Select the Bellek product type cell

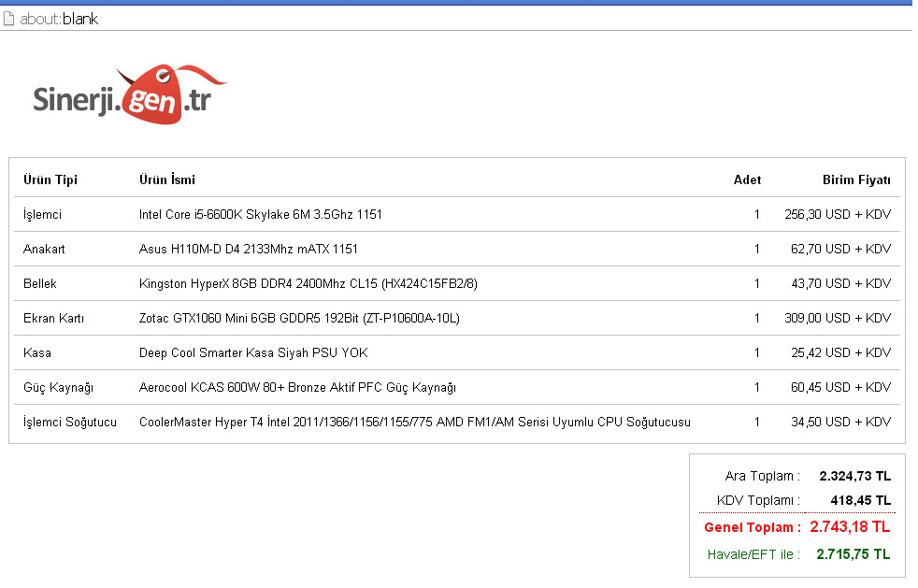click(x=40, y=283)
